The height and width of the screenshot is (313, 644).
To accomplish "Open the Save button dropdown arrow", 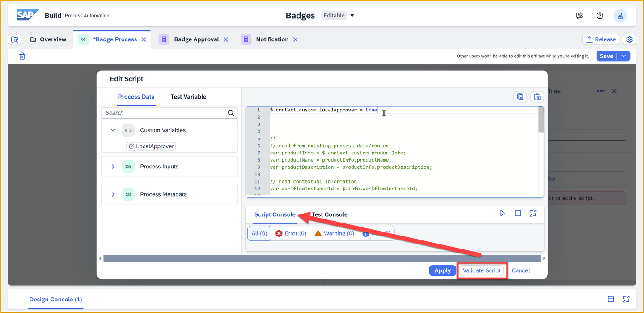I will pyautogui.click(x=624, y=56).
